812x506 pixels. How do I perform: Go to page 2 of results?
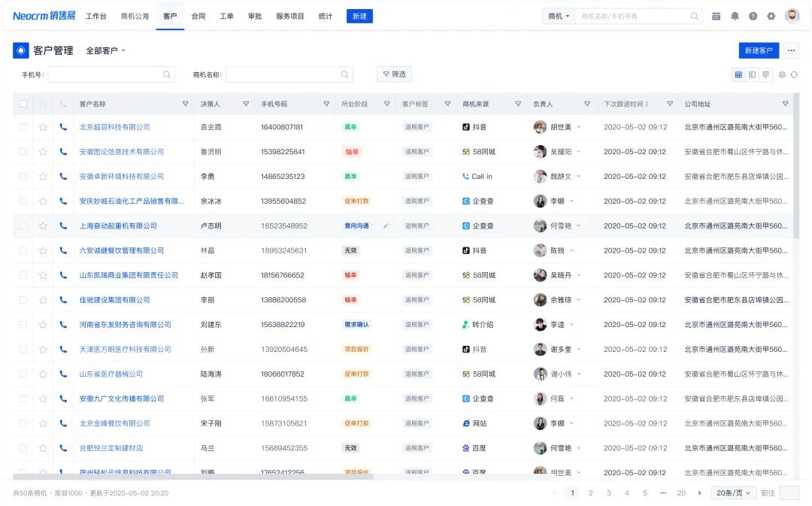(590, 493)
